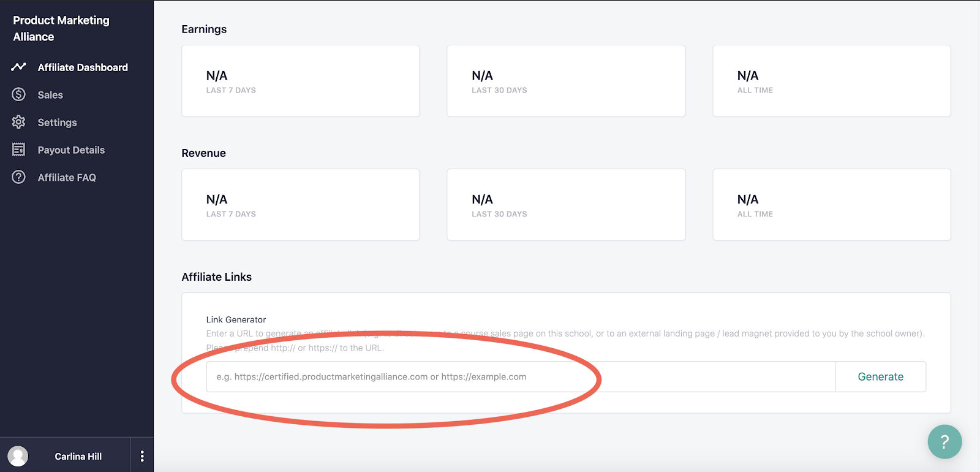Click the Link Generator label
This screenshot has height=472, width=980.
click(x=236, y=319)
